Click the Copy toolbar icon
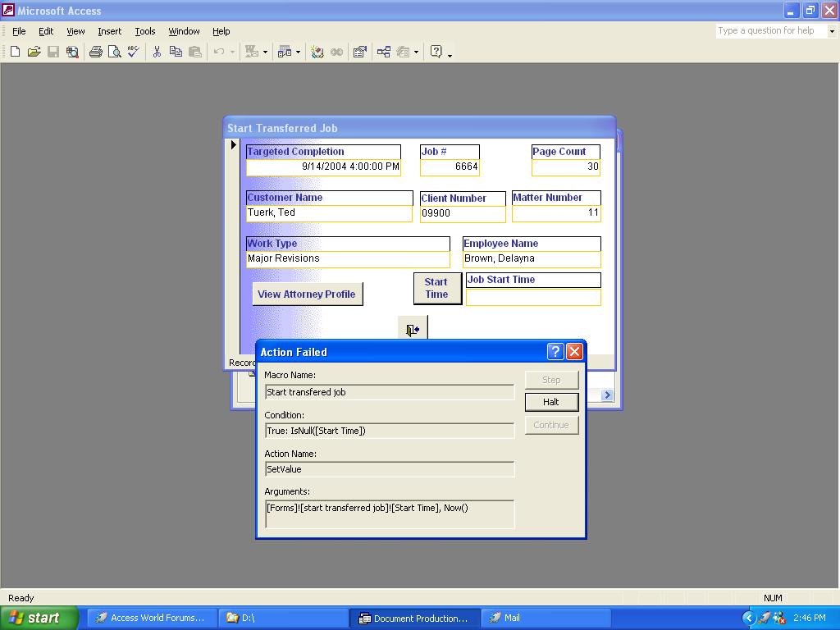This screenshot has height=630, width=840. pos(176,52)
